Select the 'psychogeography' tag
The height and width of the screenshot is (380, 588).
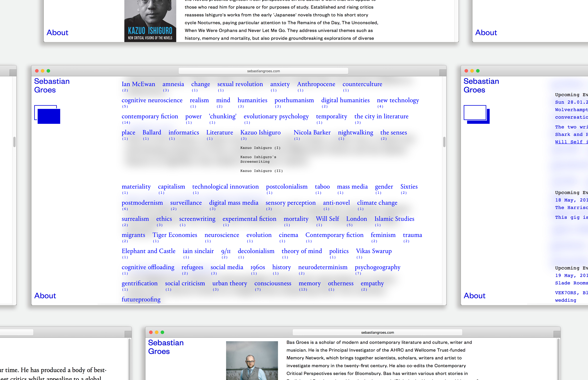pos(377,267)
